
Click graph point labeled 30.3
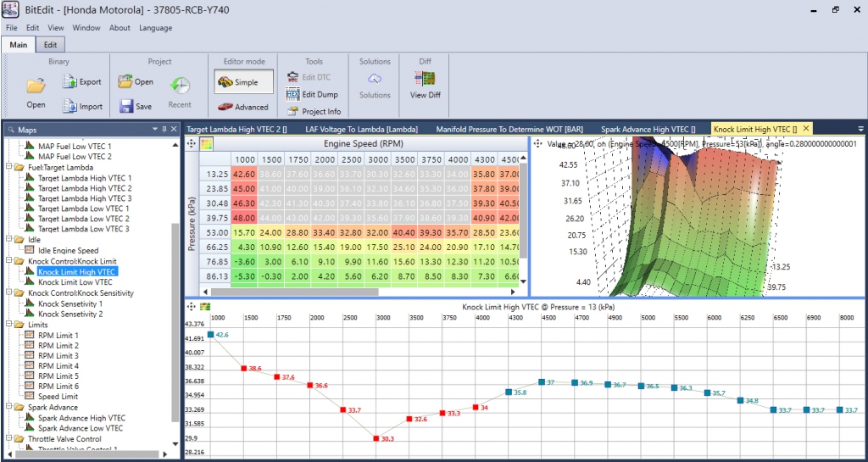click(x=376, y=439)
